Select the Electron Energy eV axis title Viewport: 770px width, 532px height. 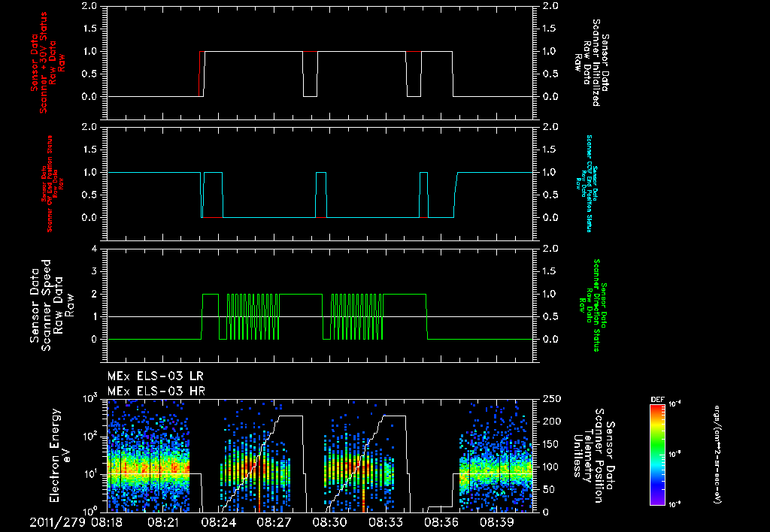coord(60,455)
